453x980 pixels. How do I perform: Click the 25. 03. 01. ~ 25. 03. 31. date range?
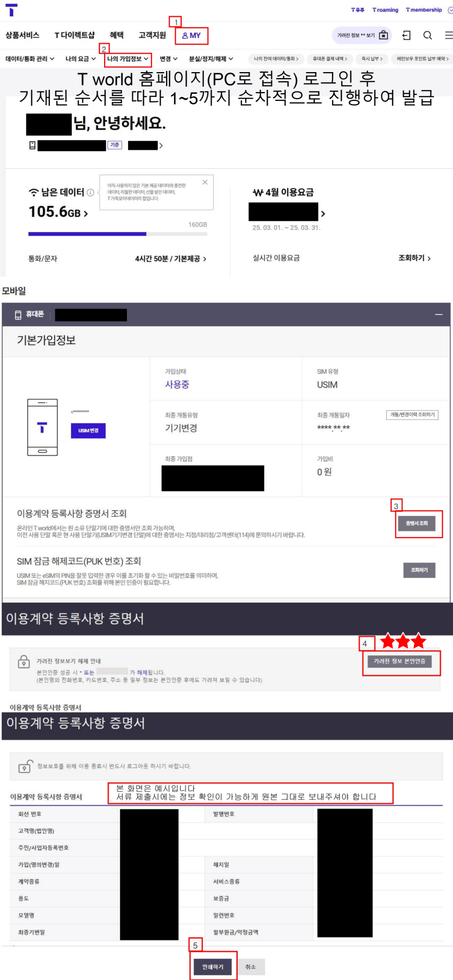[286, 228]
